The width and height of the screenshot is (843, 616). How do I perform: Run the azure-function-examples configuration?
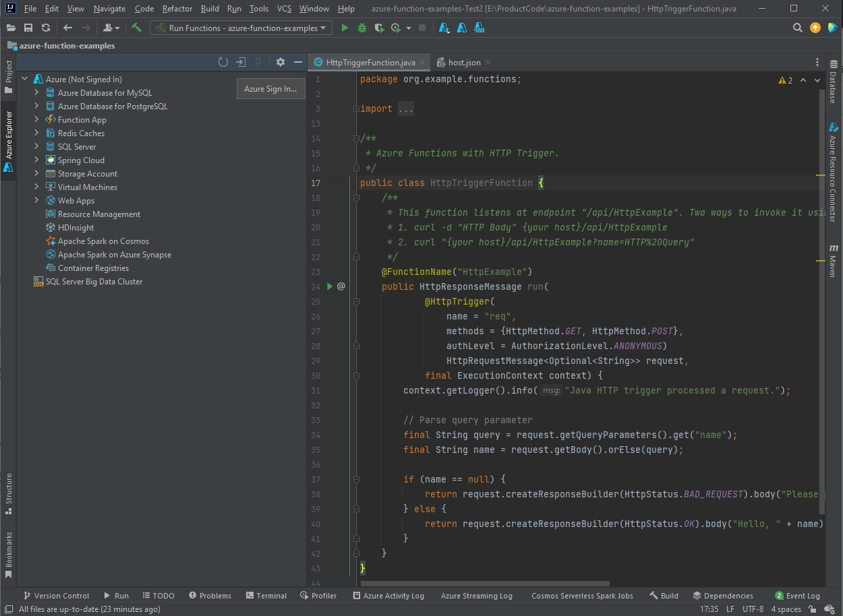coord(346,28)
